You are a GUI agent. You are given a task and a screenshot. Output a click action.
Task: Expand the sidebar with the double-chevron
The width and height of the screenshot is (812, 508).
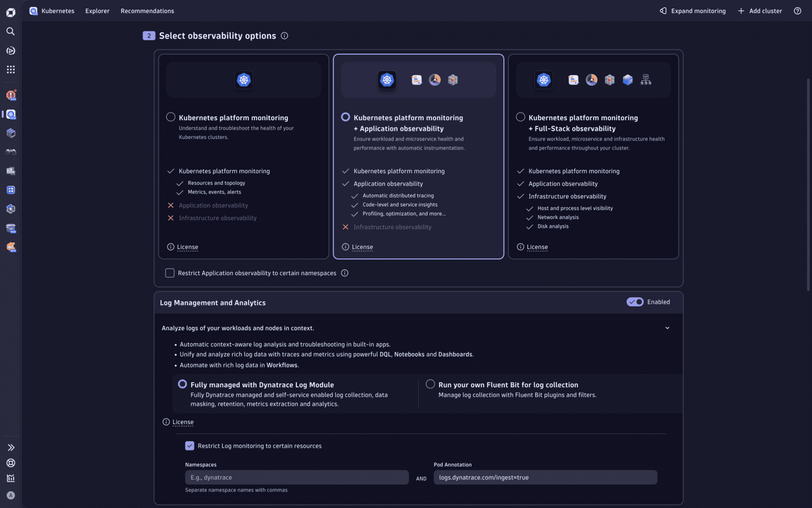click(11, 447)
